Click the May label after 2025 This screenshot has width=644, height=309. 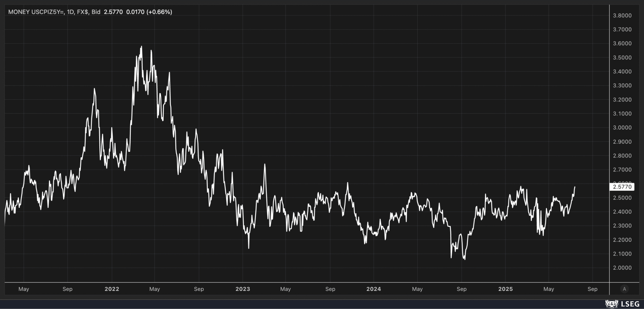click(x=549, y=289)
